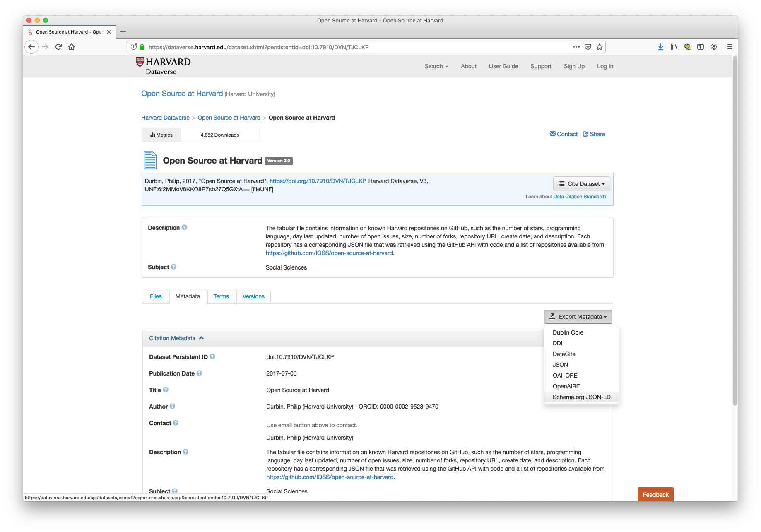The width and height of the screenshot is (761, 532).
Task: Click the Share icon
Action: tap(585, 134)
